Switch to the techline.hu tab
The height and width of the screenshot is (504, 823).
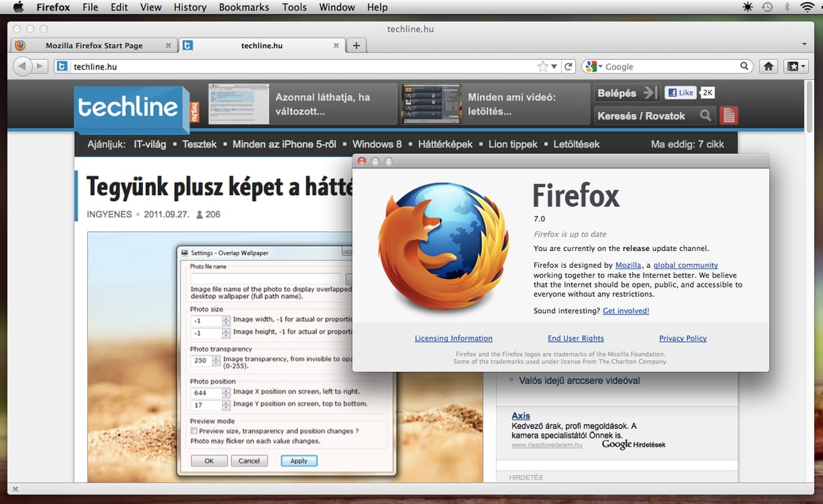click(262, 46)
